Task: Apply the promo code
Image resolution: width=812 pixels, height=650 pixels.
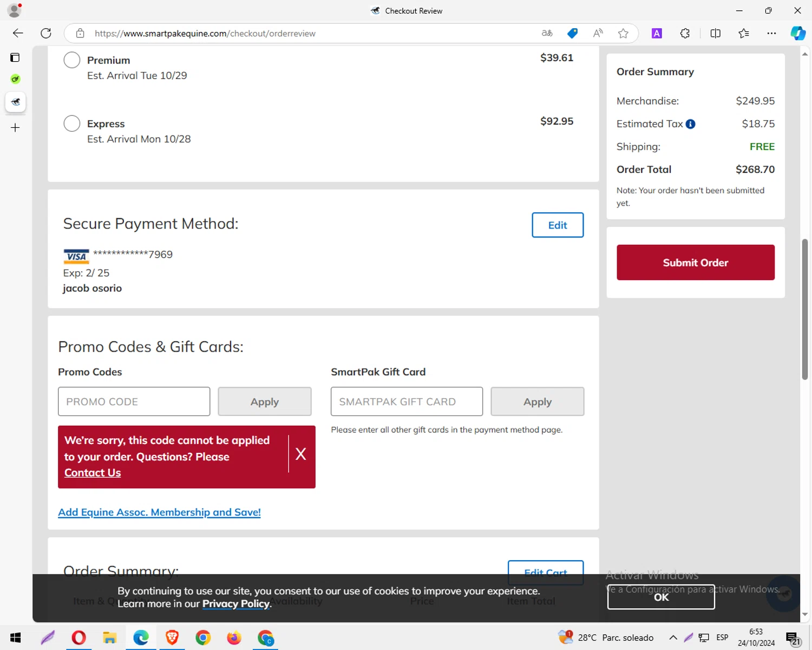Action: [x=265, y=401]
